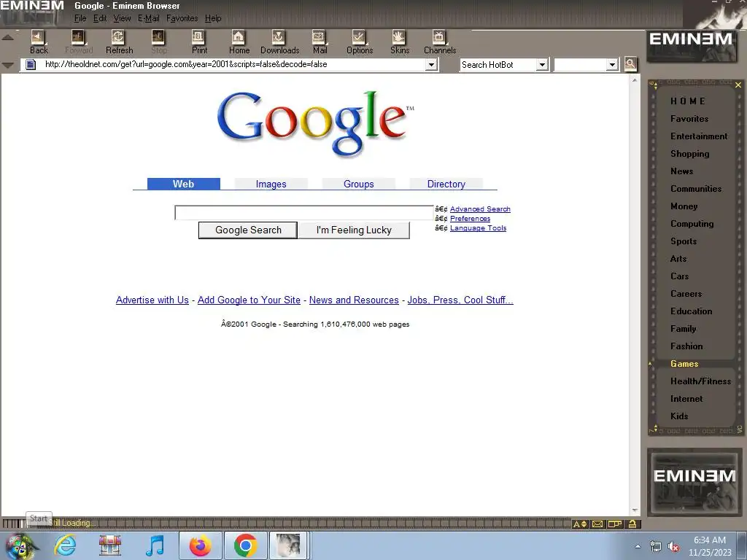747x560 pixels.
Task: Click the windows icon in the status bar
Action: coord(615,524)
